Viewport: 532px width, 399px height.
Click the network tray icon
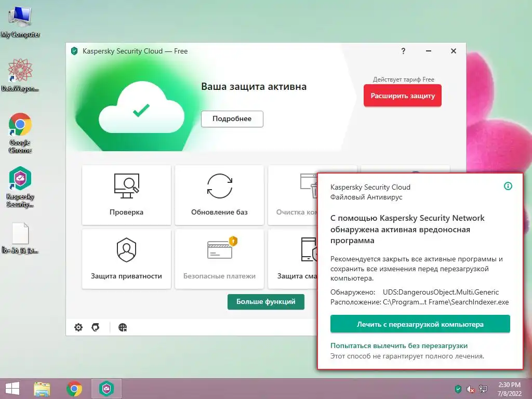point(483,389)
